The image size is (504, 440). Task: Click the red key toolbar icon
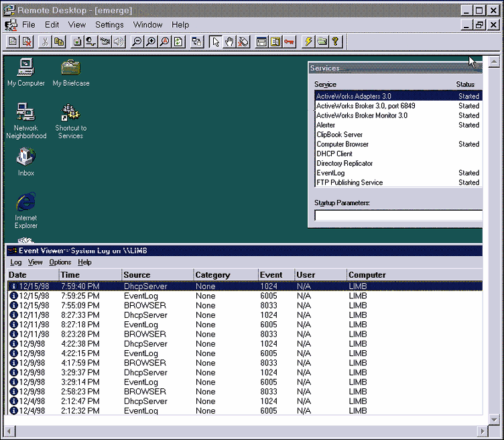(290, 42)
